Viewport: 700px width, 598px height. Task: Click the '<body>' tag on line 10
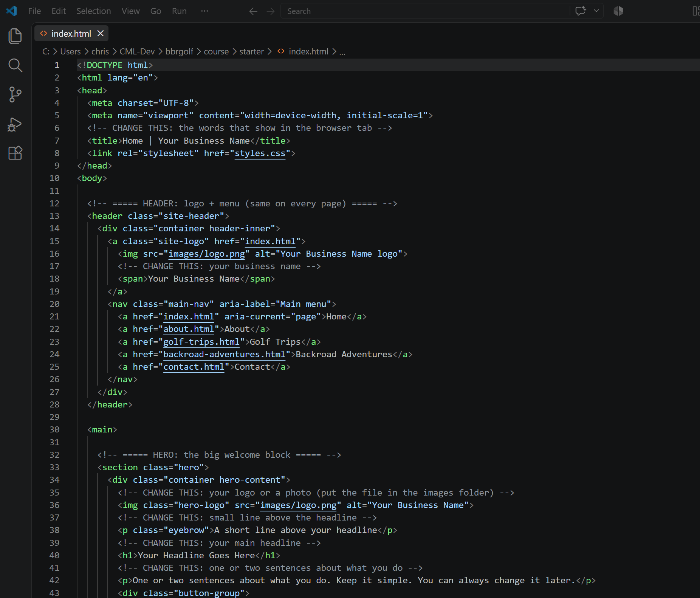(92, 178)
